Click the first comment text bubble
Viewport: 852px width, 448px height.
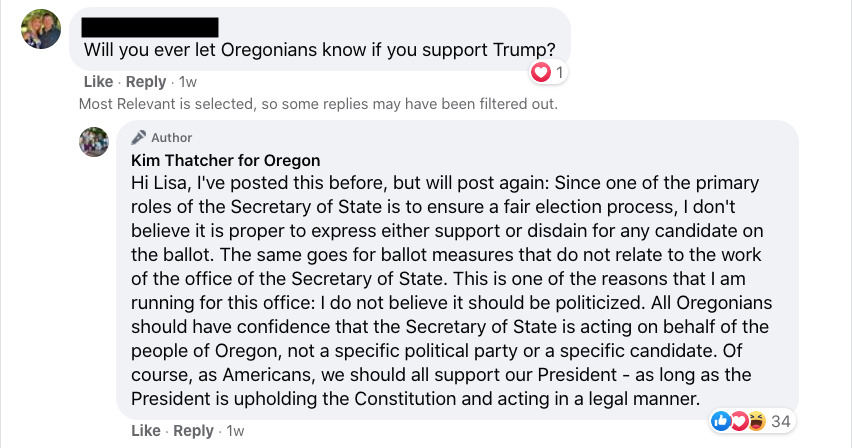coord(320,39)
